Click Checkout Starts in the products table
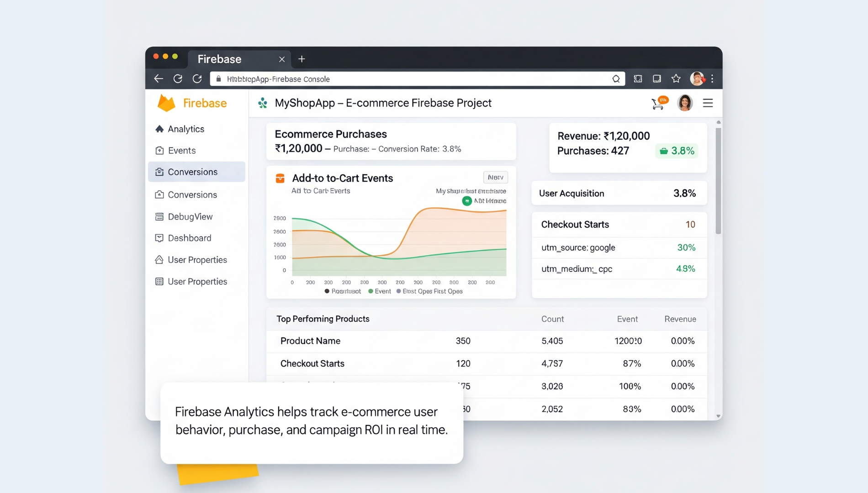This screenshot has width=868, height=493. (x=312, y=364)
